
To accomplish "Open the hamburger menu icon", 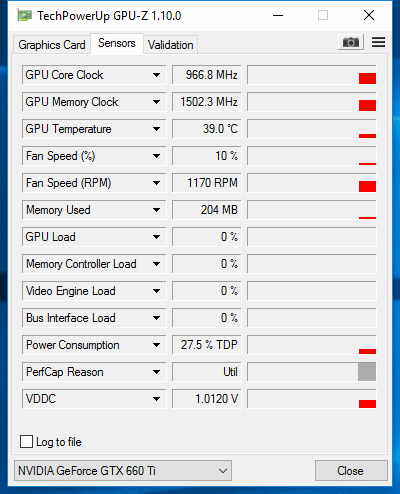I will (378, 42).
